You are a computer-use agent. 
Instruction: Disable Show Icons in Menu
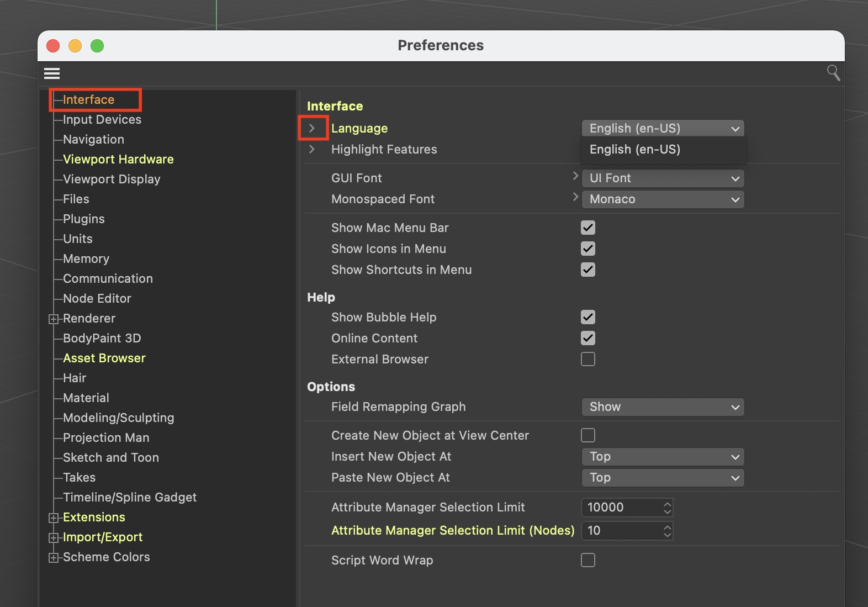588,249
